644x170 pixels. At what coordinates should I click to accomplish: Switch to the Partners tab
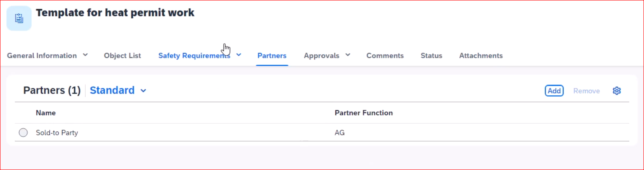[272, 55]
